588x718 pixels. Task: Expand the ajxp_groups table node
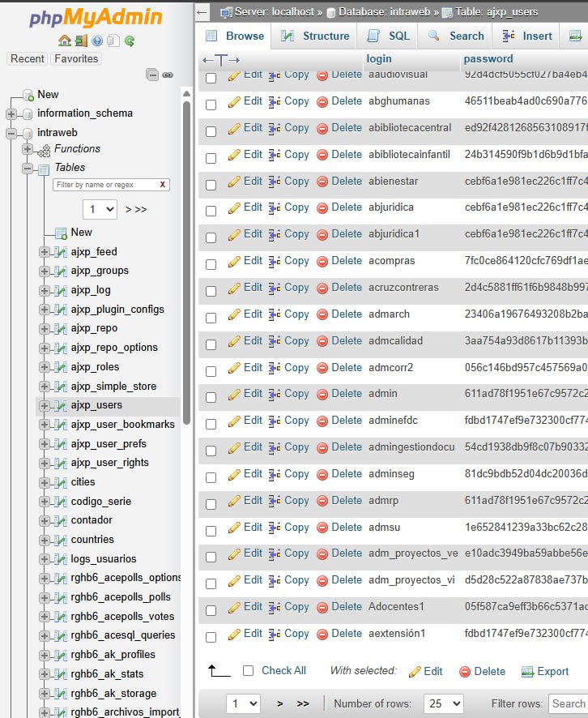44,271
